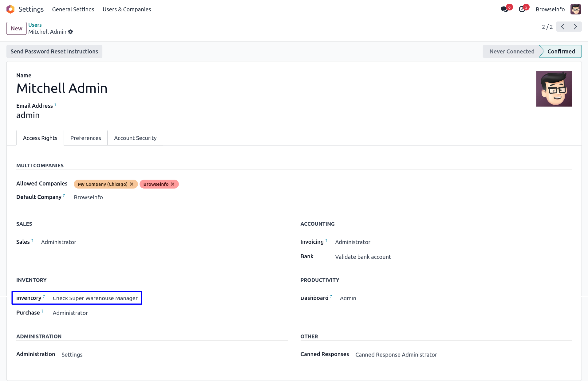Image resolution: width=588 pixels, height=382 pixels.
Task: Switch to the Preferences tab
Action: [x=85, y=138]
